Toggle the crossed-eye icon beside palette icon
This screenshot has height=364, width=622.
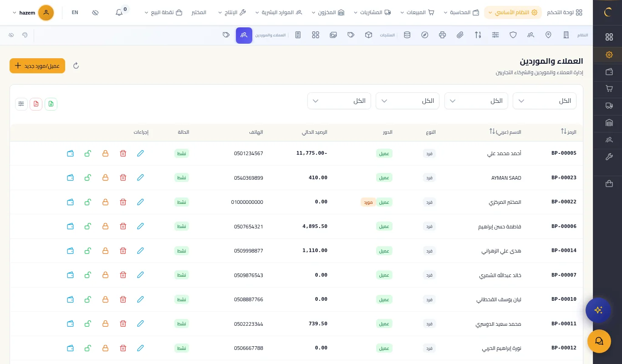coord(11,35)
